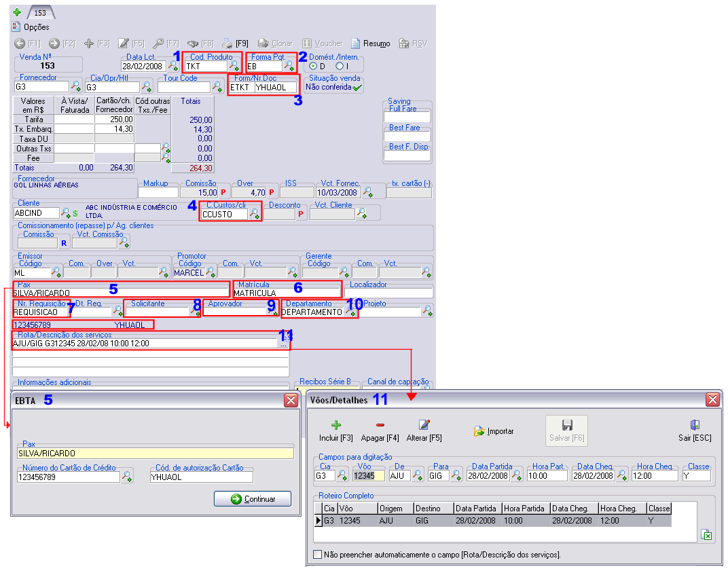
Task: Open lookup beside Forma Pgt. field
Action: (x=289, y=66)
